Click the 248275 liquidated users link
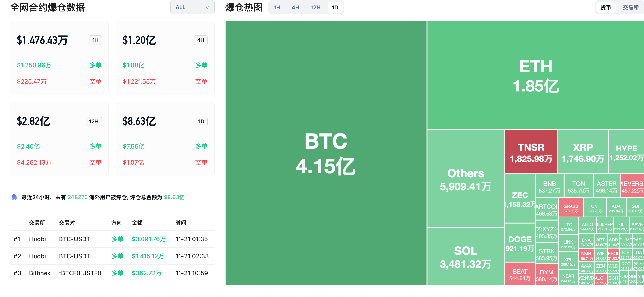The width and height of the screenshot is (644, 297). (77, 197)
